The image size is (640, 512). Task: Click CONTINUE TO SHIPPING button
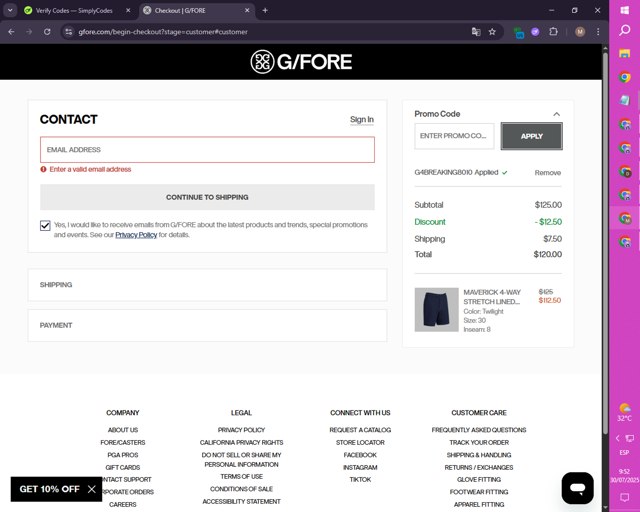coord(207,197)
